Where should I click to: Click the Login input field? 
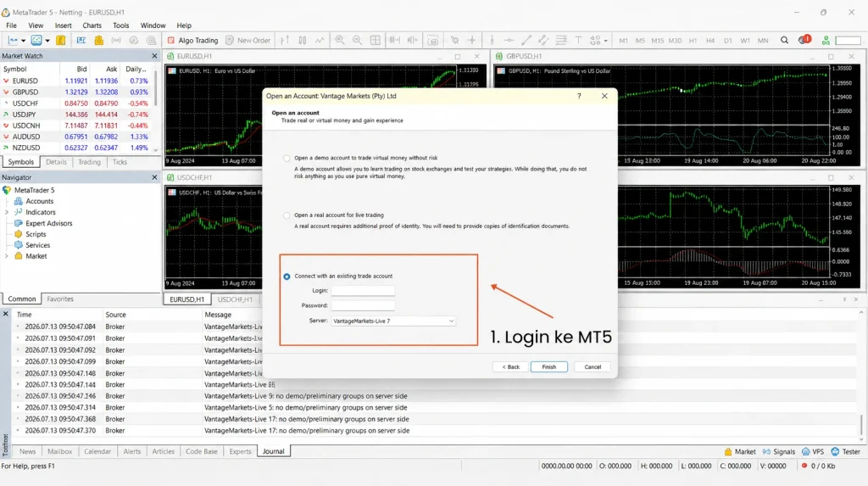(363, 290)
